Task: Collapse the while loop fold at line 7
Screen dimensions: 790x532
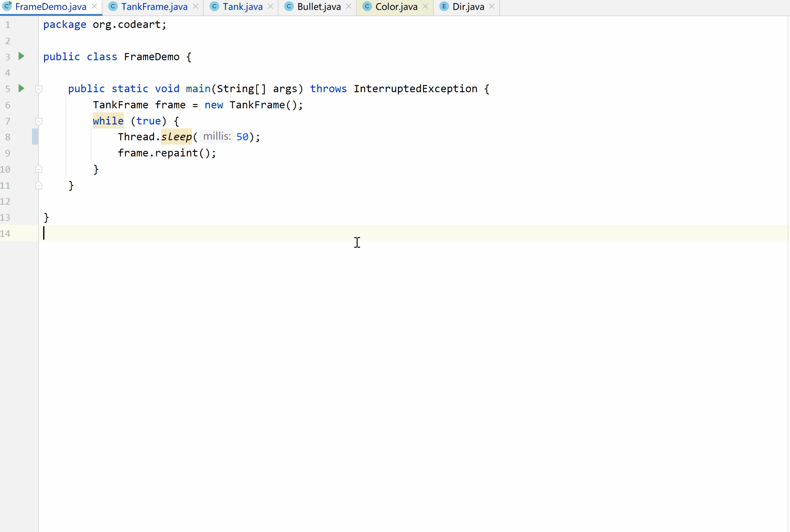Action: click(x=39, y=121)
